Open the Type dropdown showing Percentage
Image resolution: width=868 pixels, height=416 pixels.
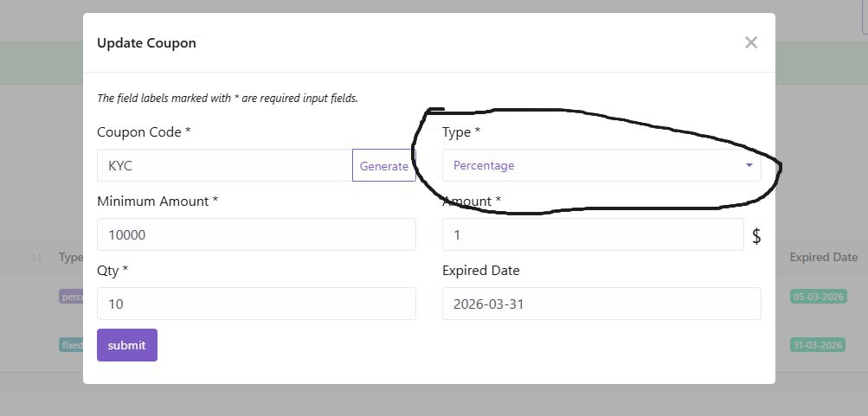pos(601,165)
